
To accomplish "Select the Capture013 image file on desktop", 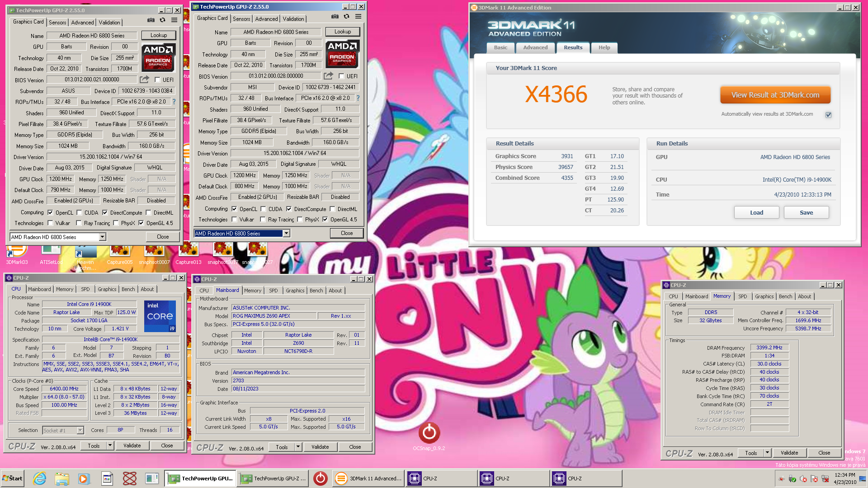I will pos(189,254).
